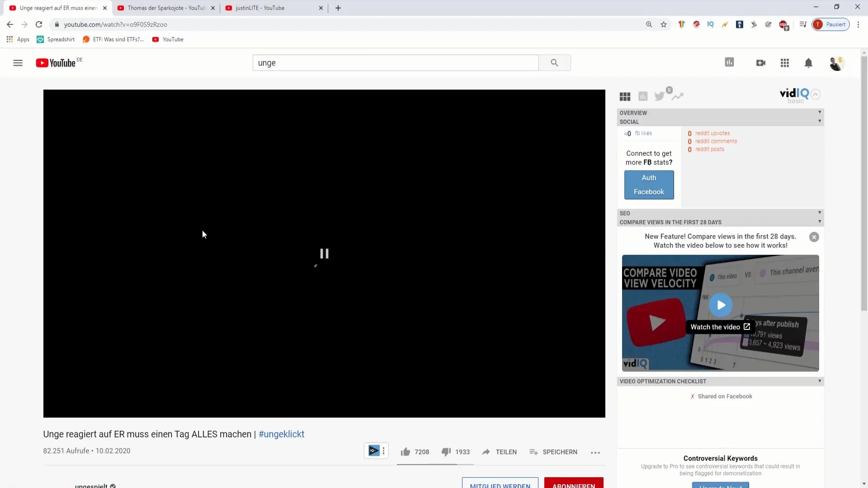Open Chrome three-dot menu
Viewport: 868px width, 488px height.
[x=858, y=24]
